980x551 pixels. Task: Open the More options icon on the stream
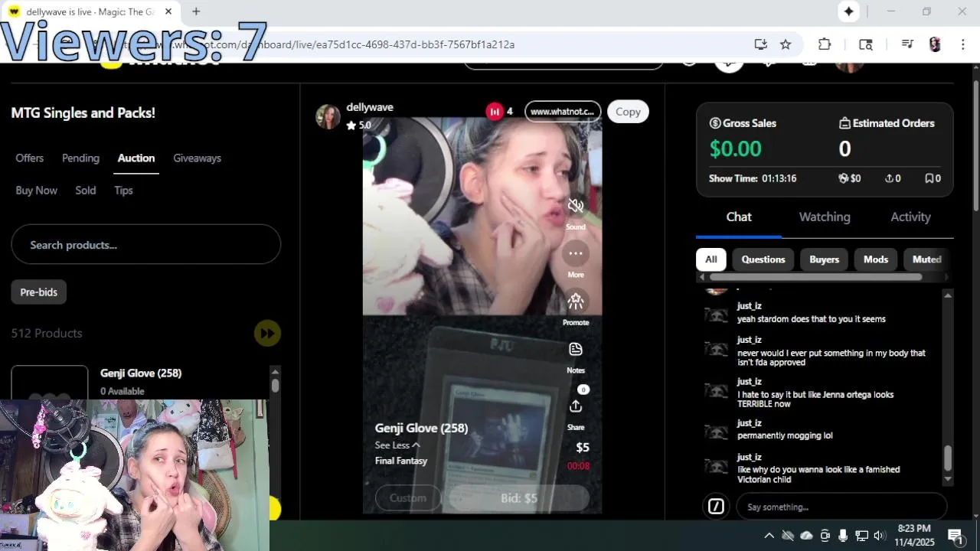click(x=576, y=253)
